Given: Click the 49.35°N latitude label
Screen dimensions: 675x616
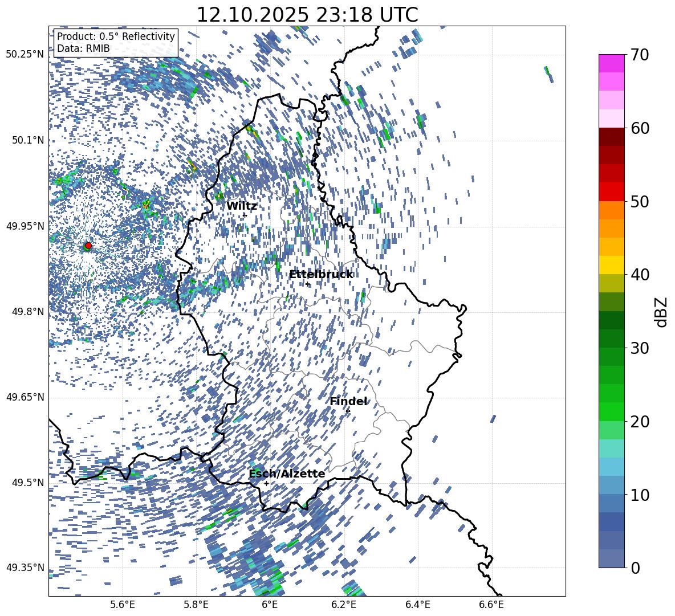Looking at the screenshot, I should click(x=25, y=568).
